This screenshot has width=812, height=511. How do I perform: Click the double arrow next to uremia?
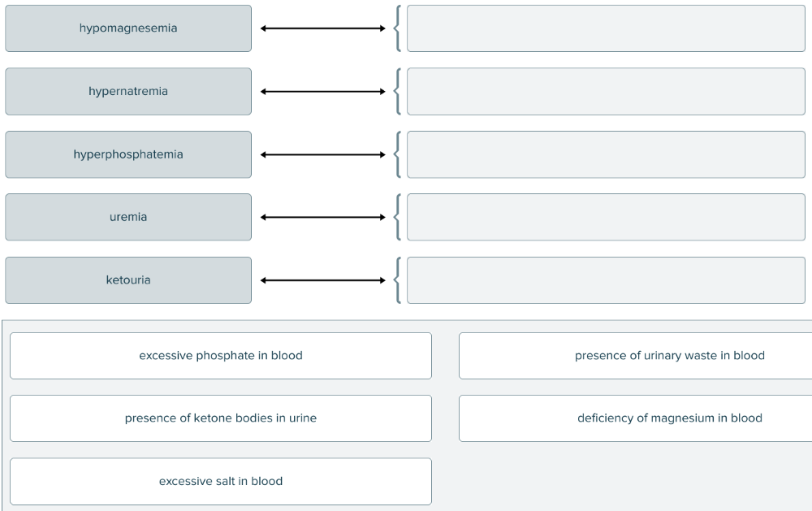[x=323, y=218]
